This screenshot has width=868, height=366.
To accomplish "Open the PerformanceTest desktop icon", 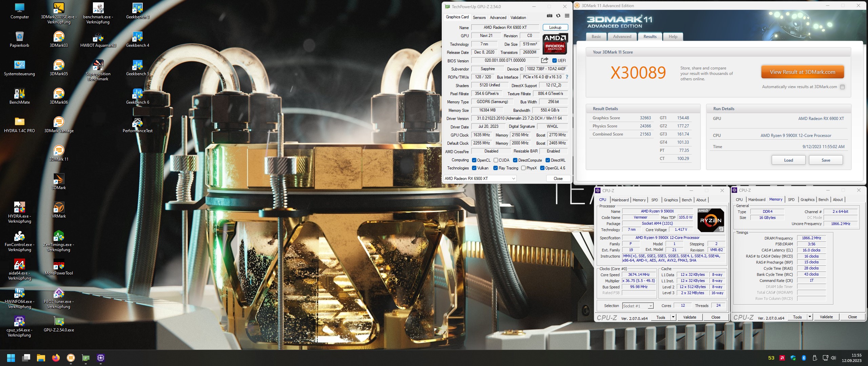I will (138, 124).
